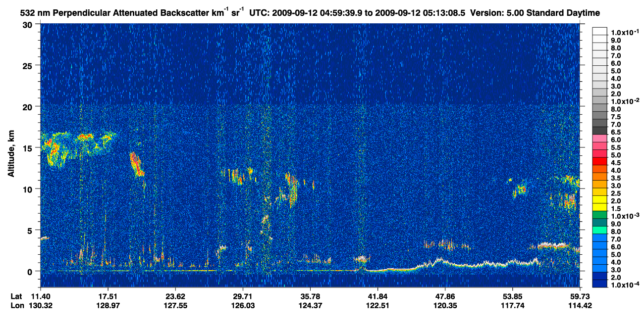Click the latitude value '47.86'
The height and width of the screenshot is (330, 644).
(445, 296)
